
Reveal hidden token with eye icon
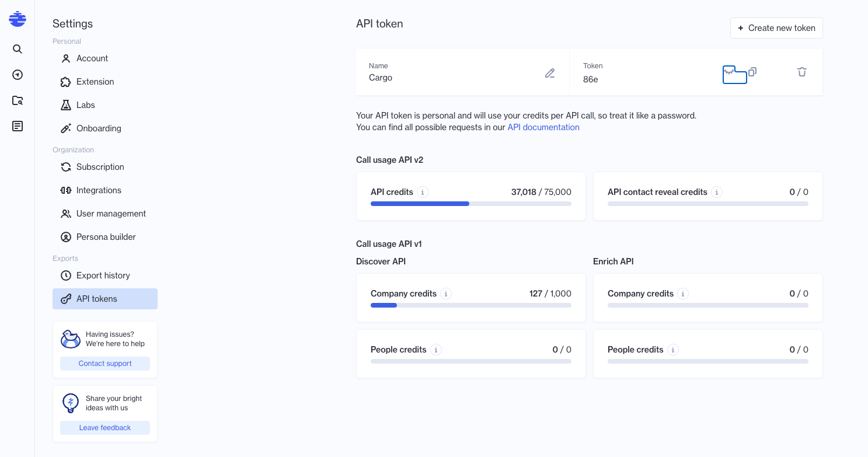[729, 72]
